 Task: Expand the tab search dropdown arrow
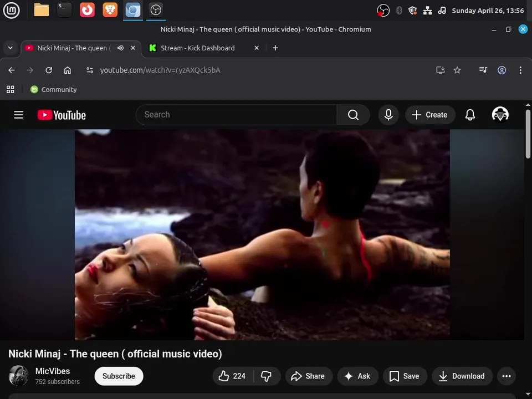point(11,48)
